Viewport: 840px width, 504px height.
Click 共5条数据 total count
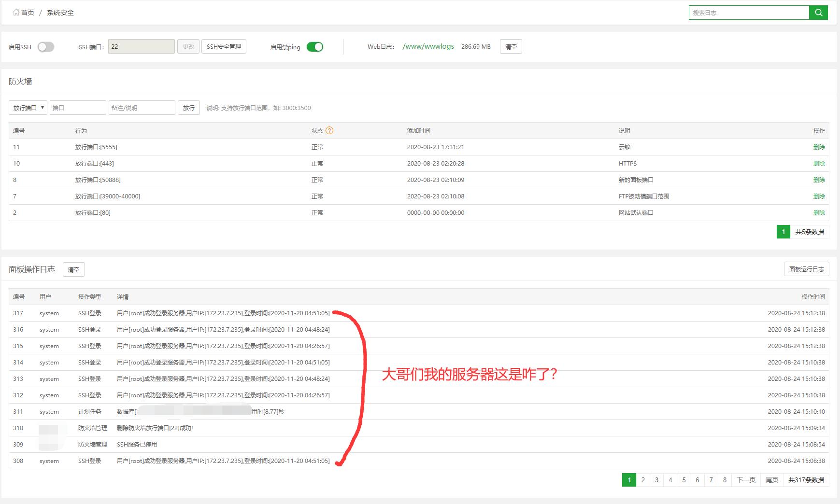point(810,232)
